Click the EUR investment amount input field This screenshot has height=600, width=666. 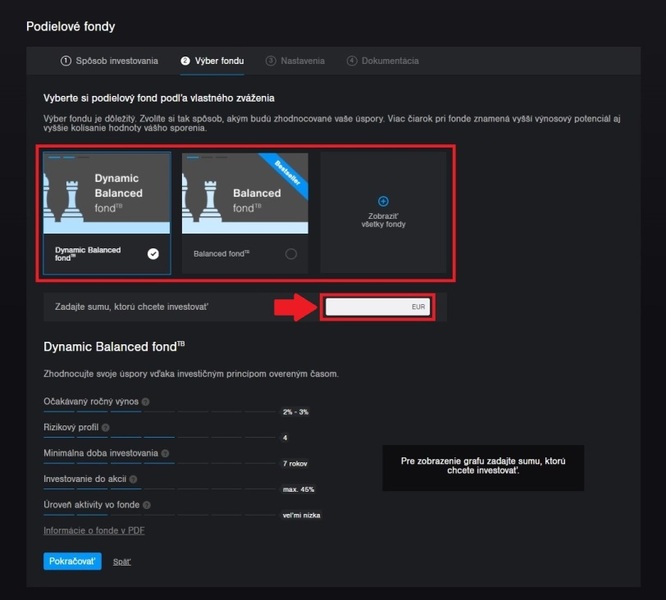pyautogui.click(x=376, y=308)
